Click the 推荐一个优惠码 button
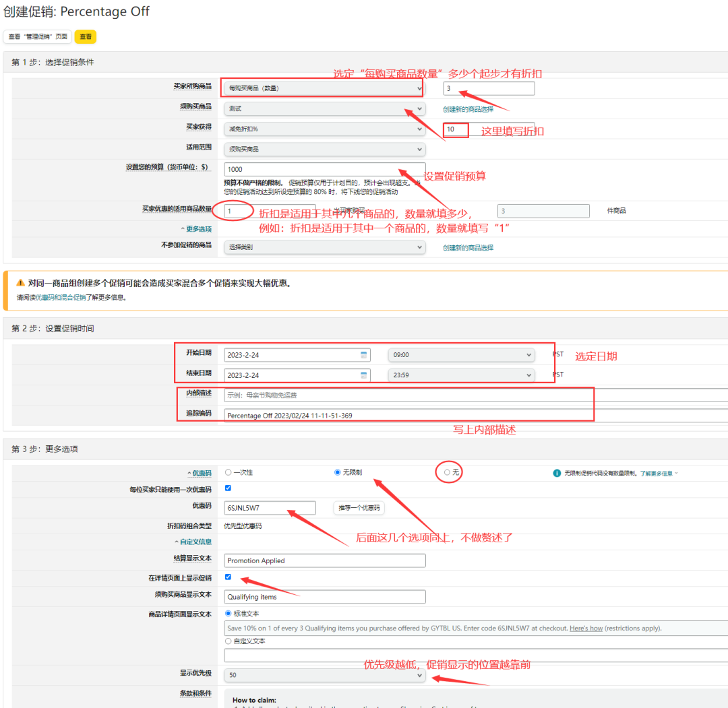The height and width of the screenshot is (708, 728). [x=359, y=508]
